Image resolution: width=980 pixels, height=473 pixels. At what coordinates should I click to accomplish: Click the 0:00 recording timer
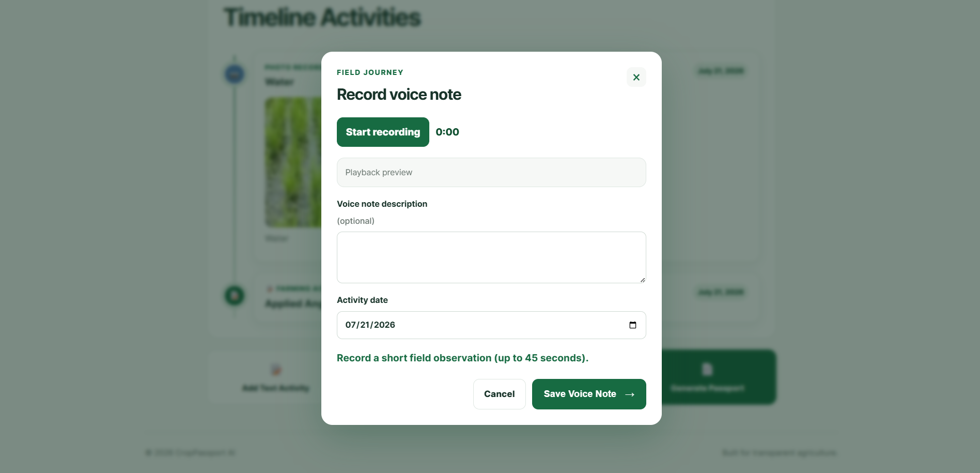(x=447, y=132)
